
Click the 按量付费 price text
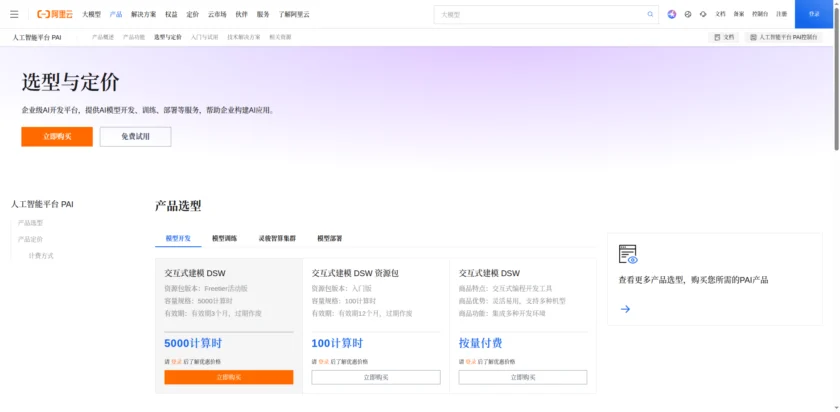[x=481, y=343]
